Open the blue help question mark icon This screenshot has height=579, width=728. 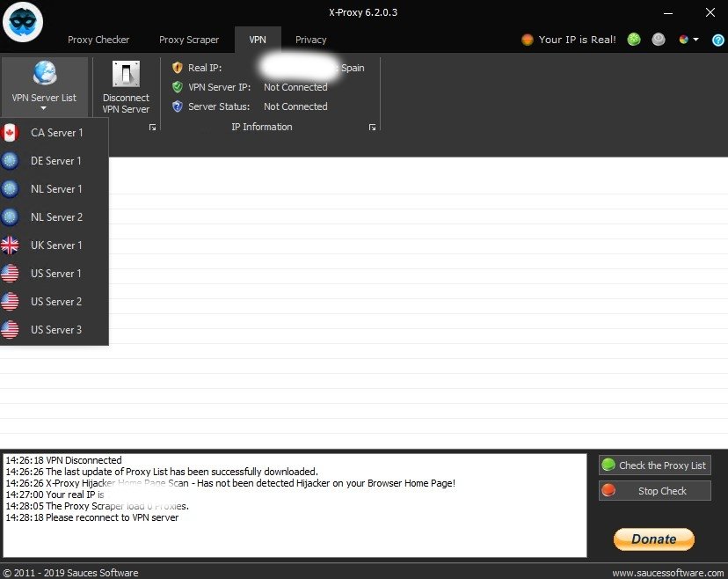pyautogui.click(x=717, y=40)
